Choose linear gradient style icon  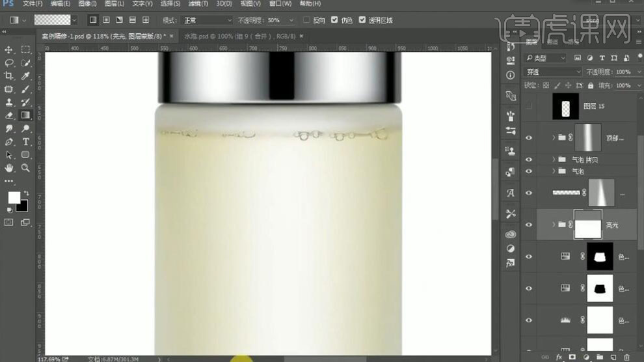93,20
